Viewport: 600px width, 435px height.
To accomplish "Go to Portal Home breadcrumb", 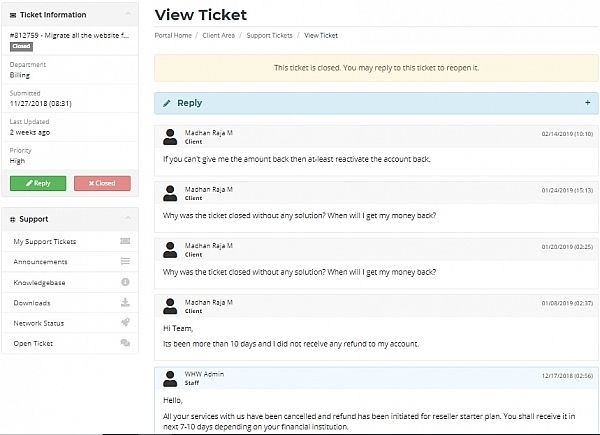I will click(x=174, y=35).
